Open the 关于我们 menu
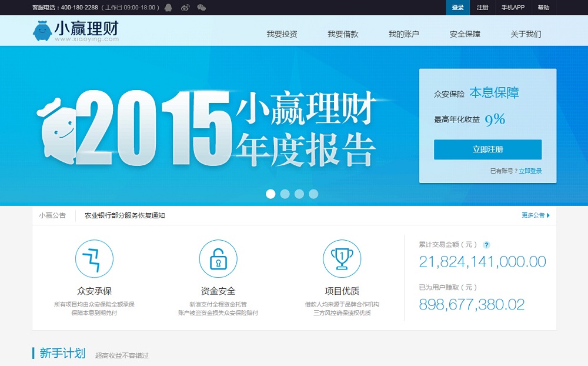Viewport: 588px width, 366px height. [526, 34]
